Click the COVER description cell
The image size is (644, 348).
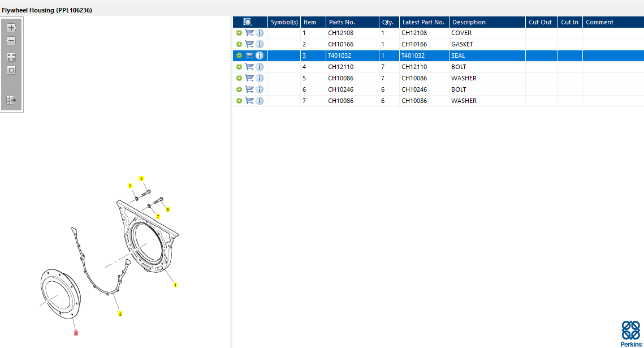(487, 33)
